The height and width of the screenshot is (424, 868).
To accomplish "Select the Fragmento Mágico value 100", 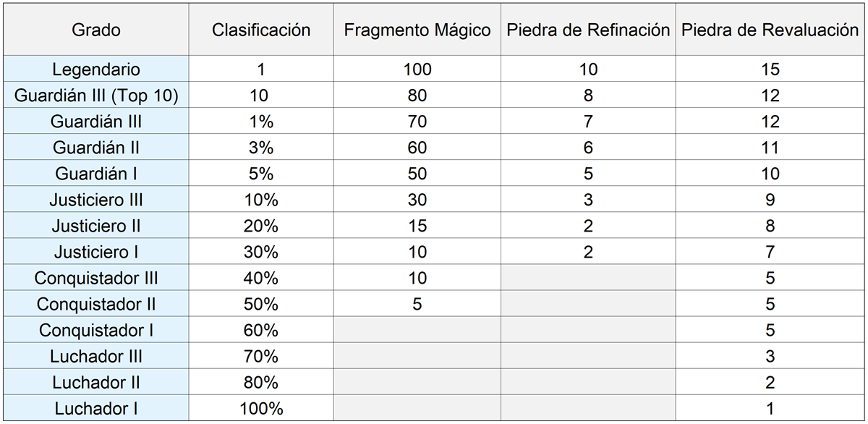I will 417,69.
